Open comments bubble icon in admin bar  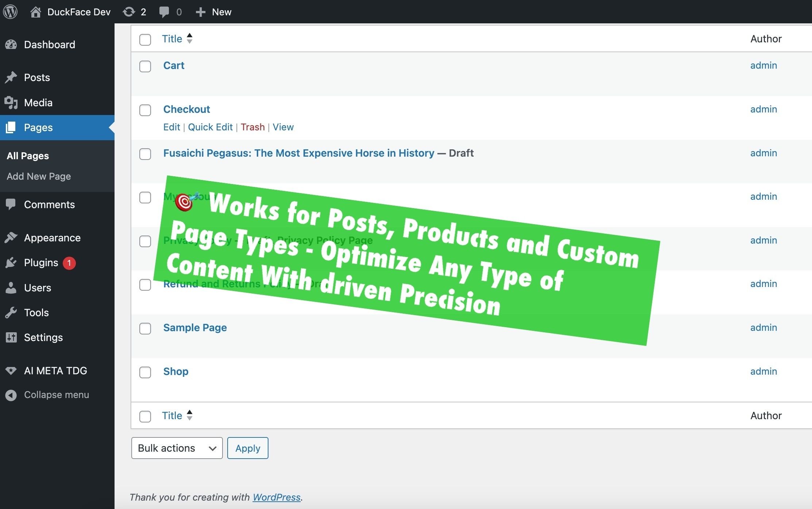164,12
